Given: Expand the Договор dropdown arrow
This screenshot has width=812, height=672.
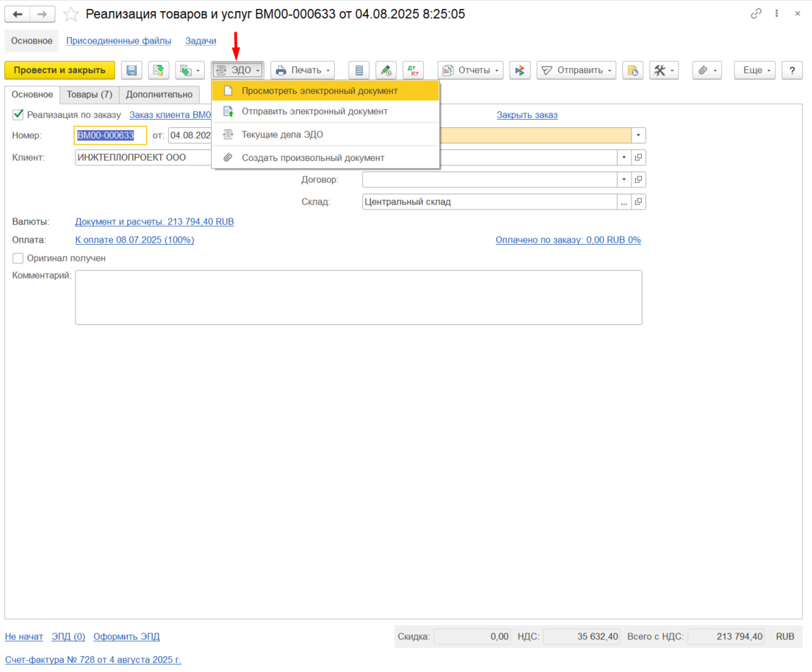Looking at the screenshot, I should pos(624,180).
